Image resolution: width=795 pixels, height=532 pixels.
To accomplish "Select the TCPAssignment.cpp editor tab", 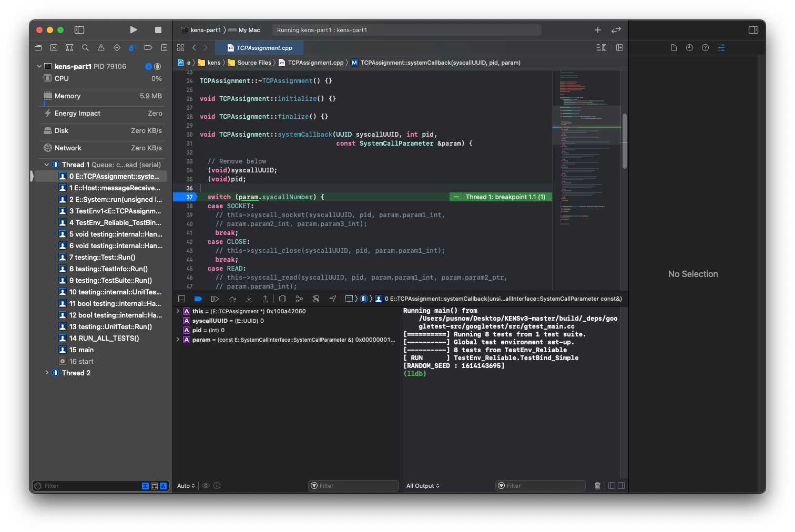I will 260,48.
